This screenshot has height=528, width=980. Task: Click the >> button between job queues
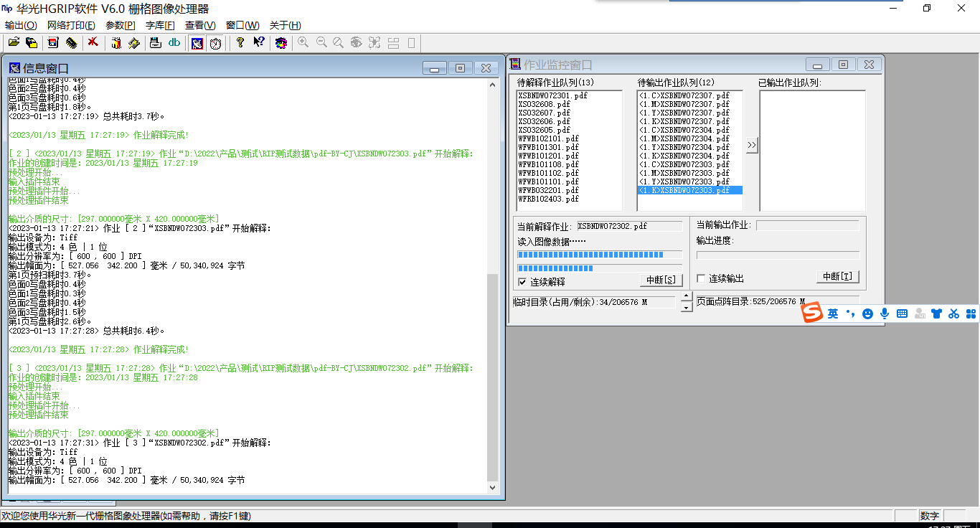pos(751,145)
